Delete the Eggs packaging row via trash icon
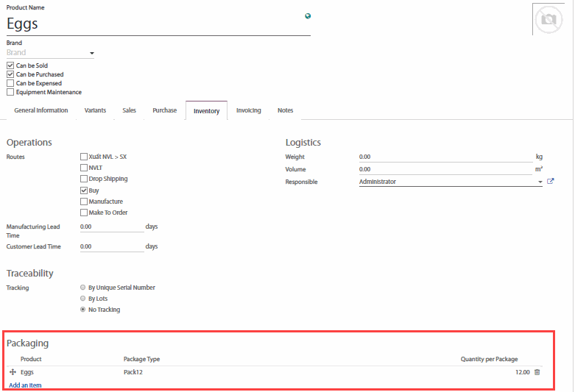The height and width of the screenshot is (392, 575). [x=537, y=372]
